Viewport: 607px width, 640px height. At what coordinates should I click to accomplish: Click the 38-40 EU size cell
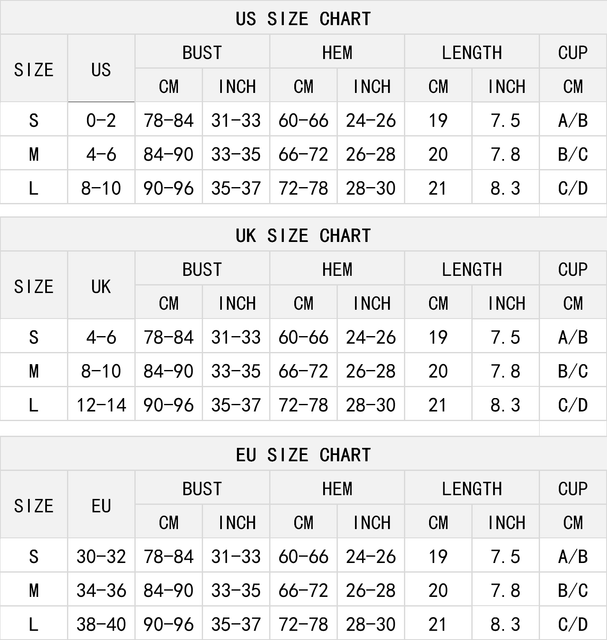click(x=101, y=625)
